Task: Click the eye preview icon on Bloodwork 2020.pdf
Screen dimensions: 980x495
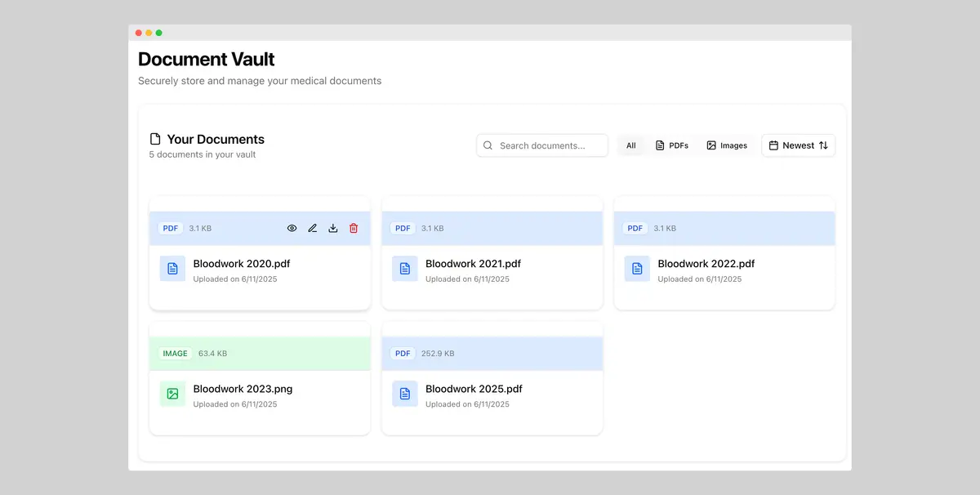Action: tap(292, 228)
